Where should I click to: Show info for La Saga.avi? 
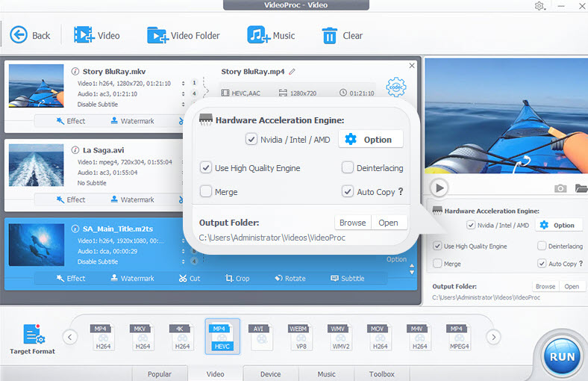point(75,150)
